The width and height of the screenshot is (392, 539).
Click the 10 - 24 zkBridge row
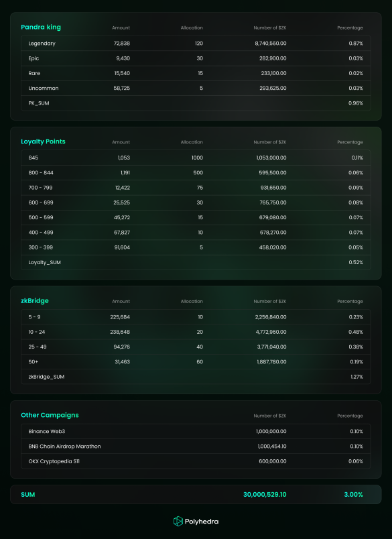click(x=196, y=332)
